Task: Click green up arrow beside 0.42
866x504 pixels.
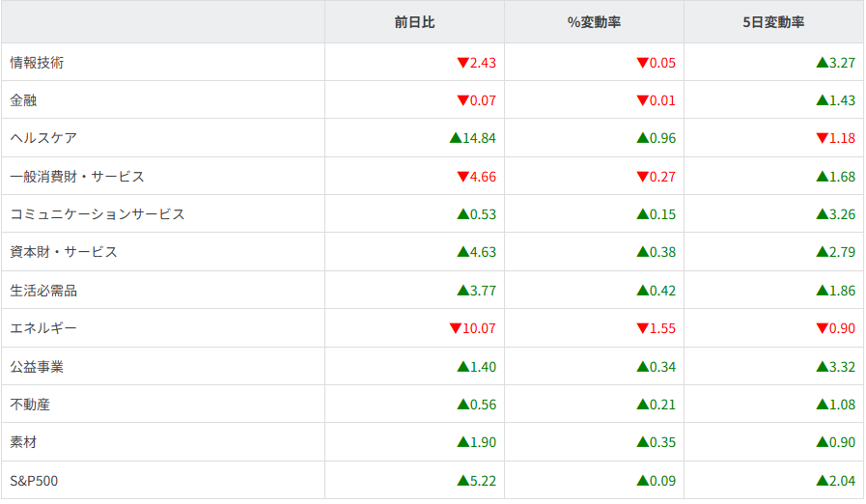Action: pos(641,291)
